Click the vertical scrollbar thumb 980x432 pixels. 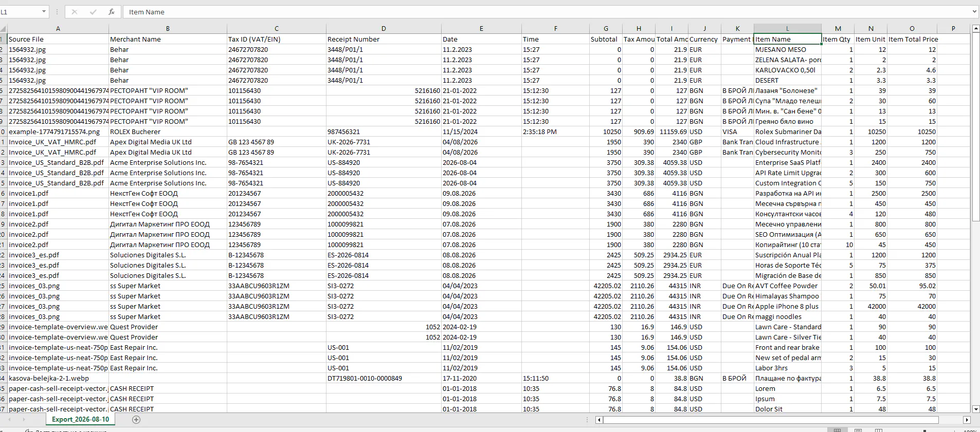976,127
